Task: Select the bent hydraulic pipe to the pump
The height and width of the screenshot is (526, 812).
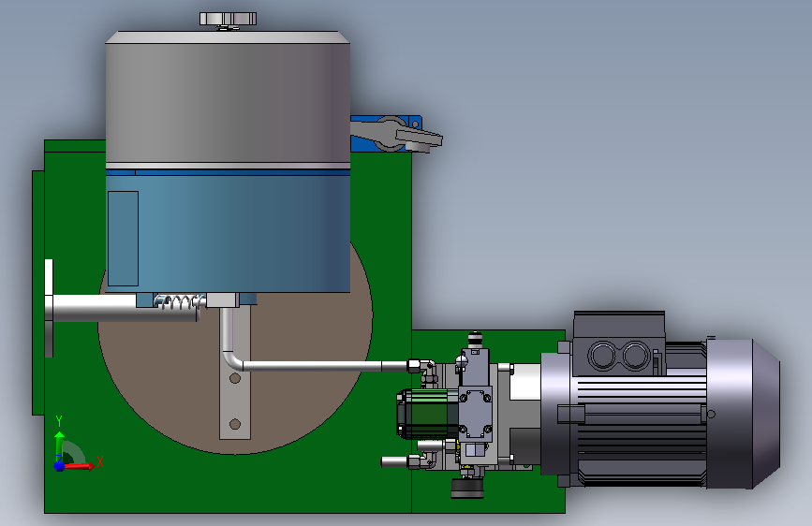Action: click(311, 366)
